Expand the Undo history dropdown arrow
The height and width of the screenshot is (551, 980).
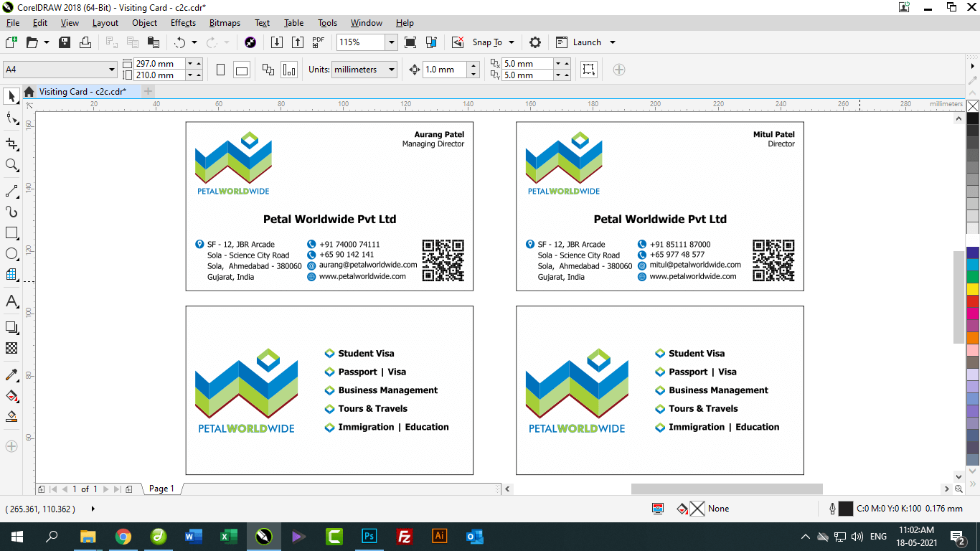pyautogui.click(x=194, y=42)
